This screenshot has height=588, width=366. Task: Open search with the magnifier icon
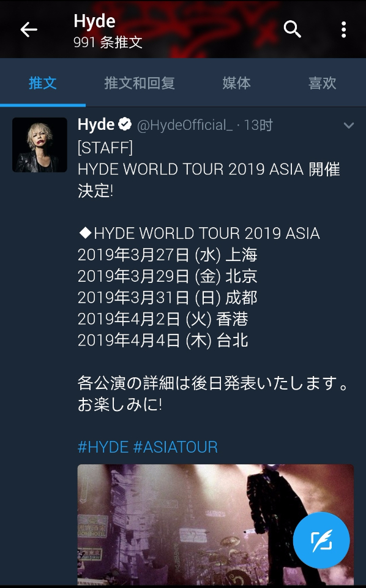[x=292, y=29]
